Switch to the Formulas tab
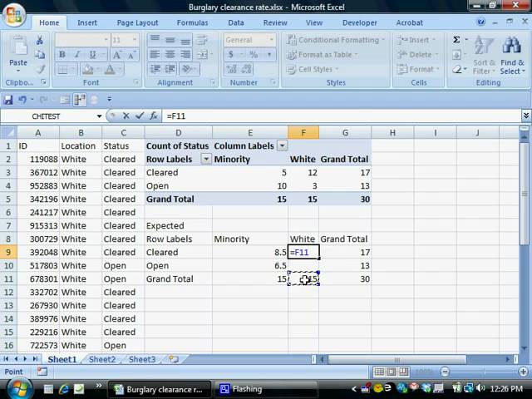 tap(192, 22)
